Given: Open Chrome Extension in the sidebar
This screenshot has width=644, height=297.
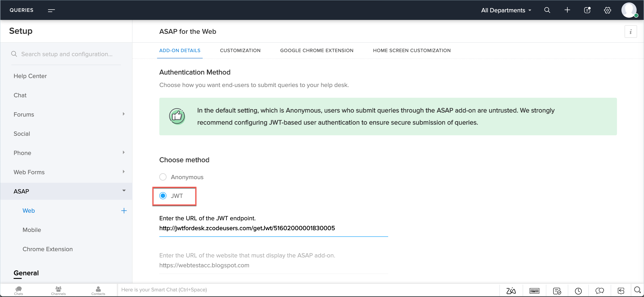Looking at the screenshot, I should coord(48,249).
